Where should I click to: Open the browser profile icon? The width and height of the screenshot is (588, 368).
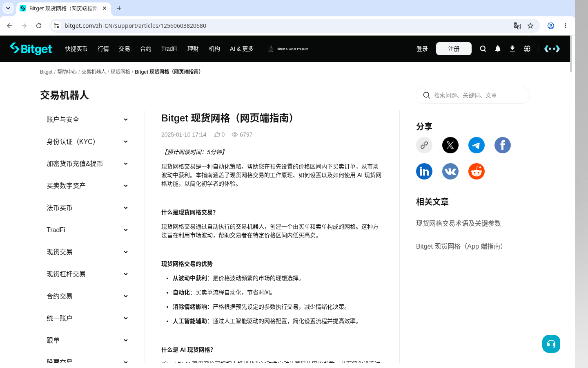point(551,26)
